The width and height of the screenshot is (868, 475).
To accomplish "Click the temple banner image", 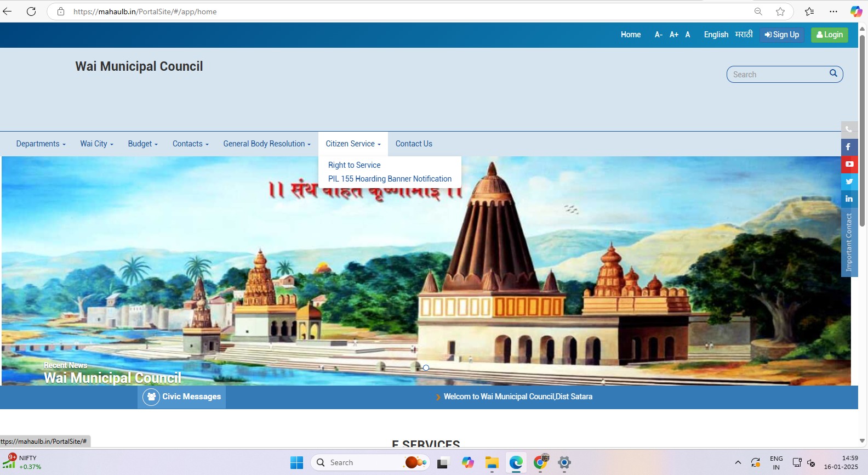I will coord(426,271).
